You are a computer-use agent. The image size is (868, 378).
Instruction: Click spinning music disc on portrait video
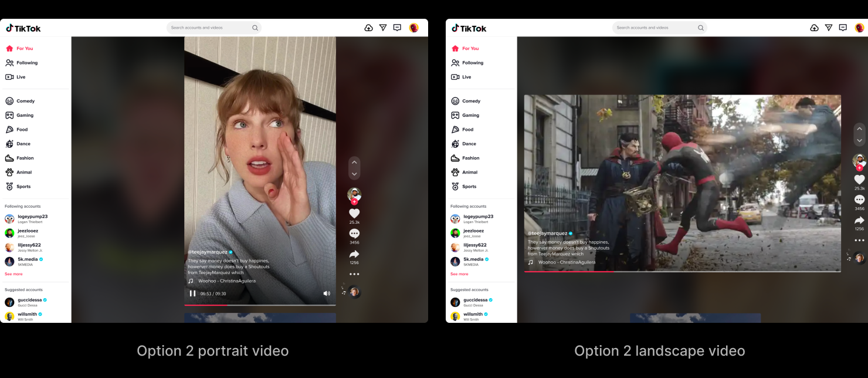[354, 292]
